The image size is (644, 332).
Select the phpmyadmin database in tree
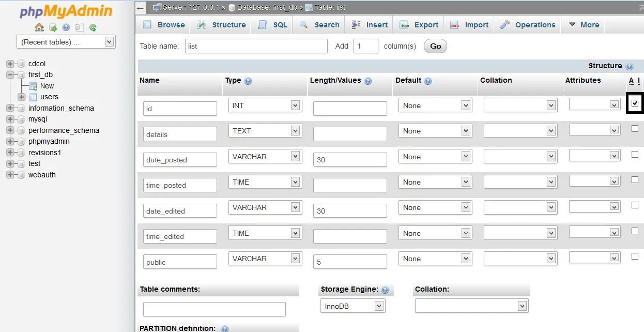coord(49,141)
